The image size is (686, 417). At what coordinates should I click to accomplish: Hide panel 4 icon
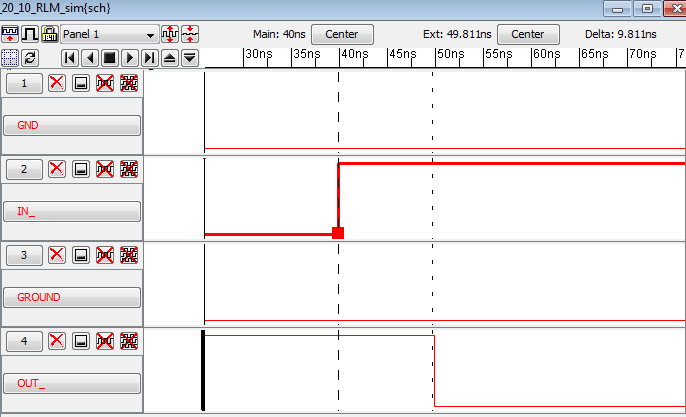[x=81, y=341]
